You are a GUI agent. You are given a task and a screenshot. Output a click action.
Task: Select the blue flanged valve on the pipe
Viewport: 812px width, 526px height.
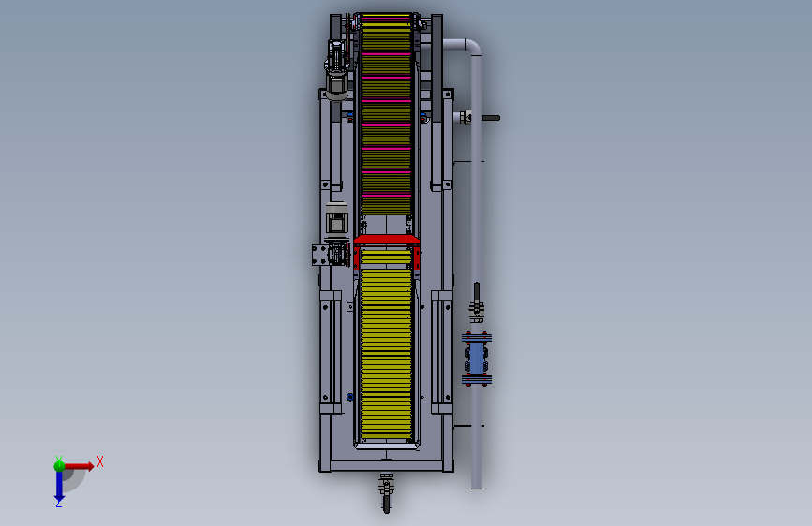click(477, 358)
